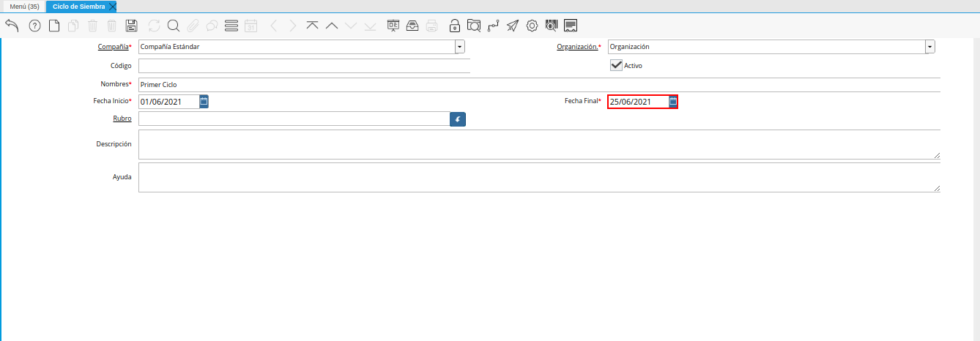Viewport: 980px width, 341px height.
Task: Click the Copy record icon
Action: [x=73, y=26]
